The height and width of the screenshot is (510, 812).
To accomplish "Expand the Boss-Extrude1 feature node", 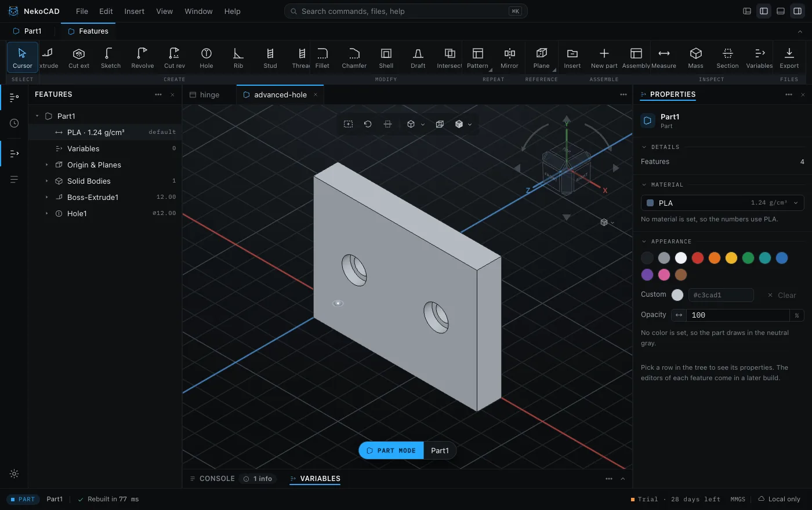I will click(x=47, y=197).
